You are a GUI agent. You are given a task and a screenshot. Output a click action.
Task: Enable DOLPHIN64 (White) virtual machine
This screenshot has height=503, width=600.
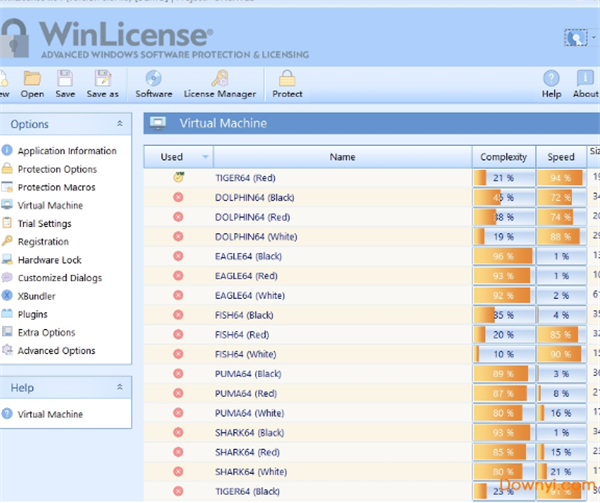tap(178, 236)
